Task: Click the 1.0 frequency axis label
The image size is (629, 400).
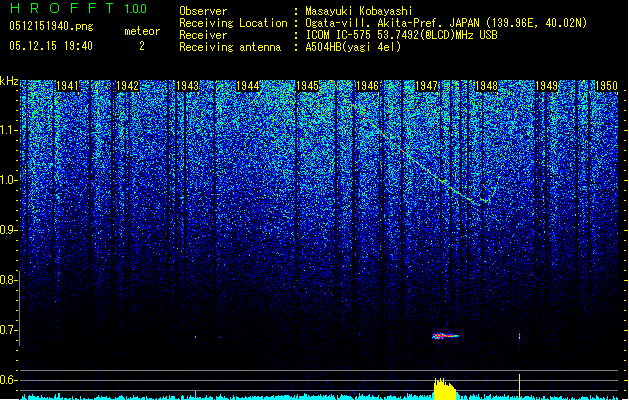Action: click(8, 180)
